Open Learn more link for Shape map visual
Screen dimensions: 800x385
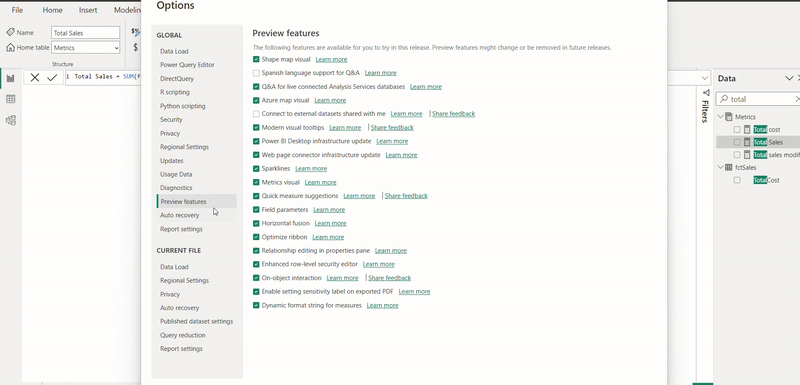coord(331,60)
